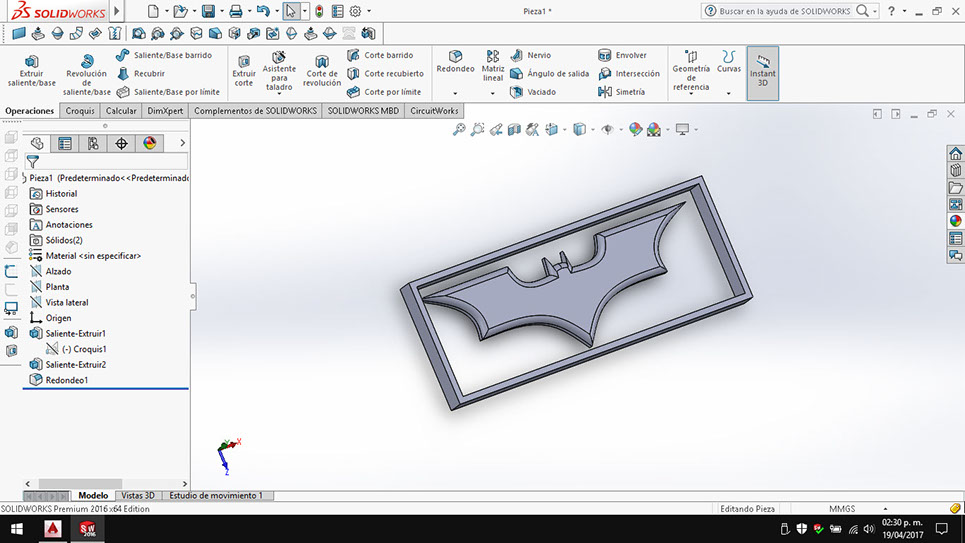Click the Saliente/Base por límite icon

(123, 92)
